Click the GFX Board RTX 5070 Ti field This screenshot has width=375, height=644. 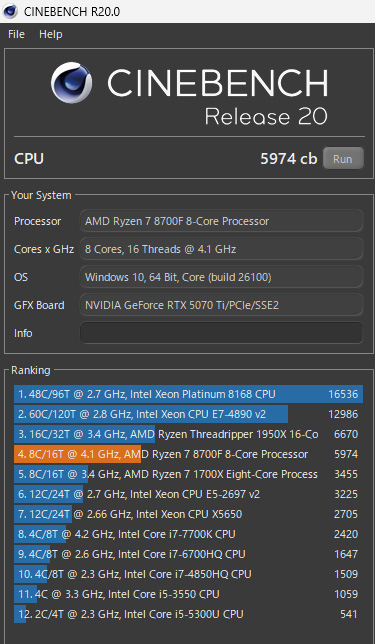point(221,305)
